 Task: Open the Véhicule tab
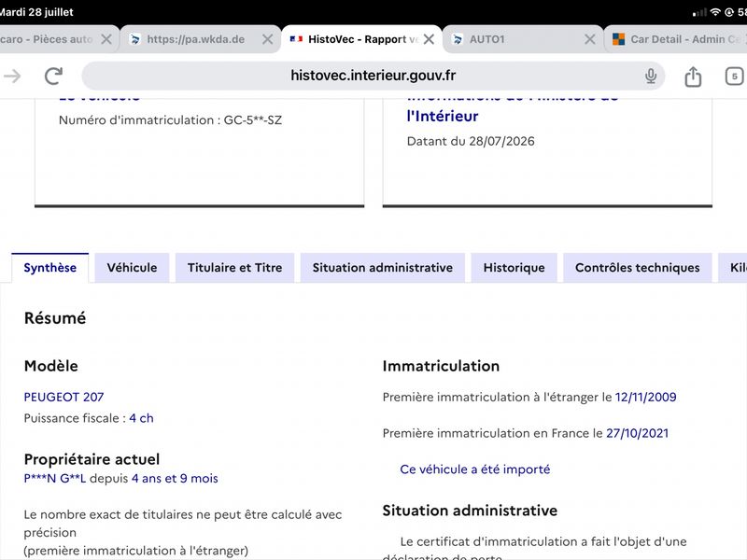(132, 268)
